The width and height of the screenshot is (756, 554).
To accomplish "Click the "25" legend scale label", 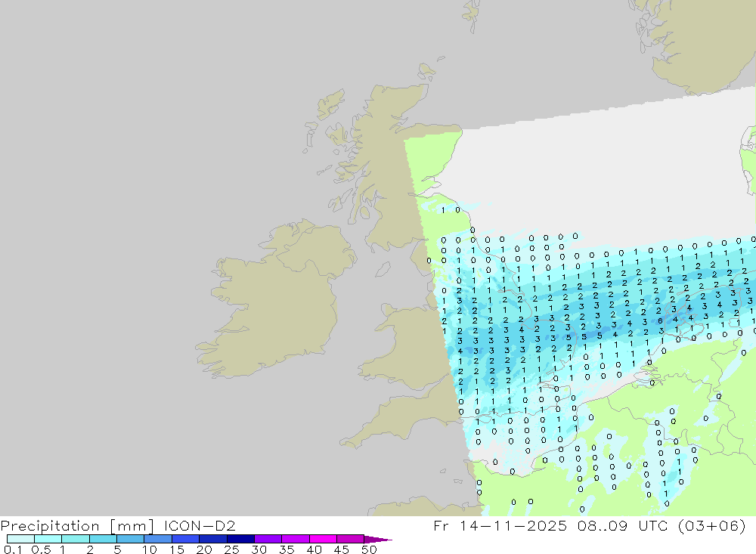I will (x=231, y=549).
